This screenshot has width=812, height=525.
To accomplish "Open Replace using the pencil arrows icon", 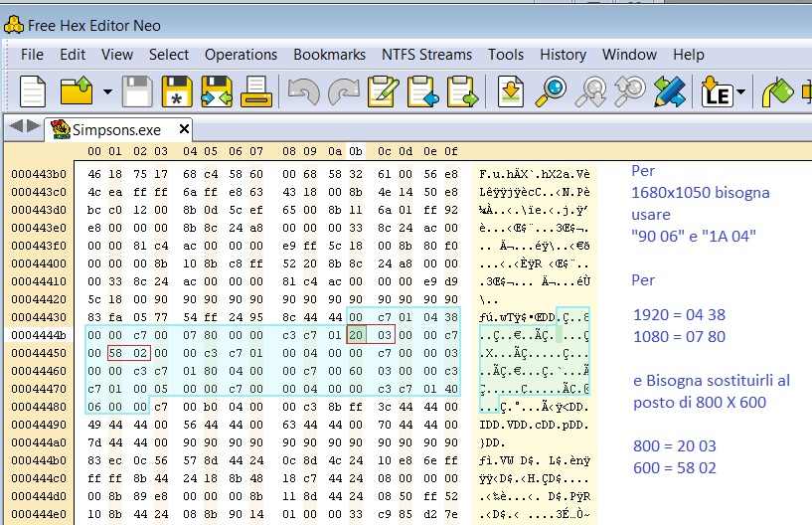I will 670,91.
